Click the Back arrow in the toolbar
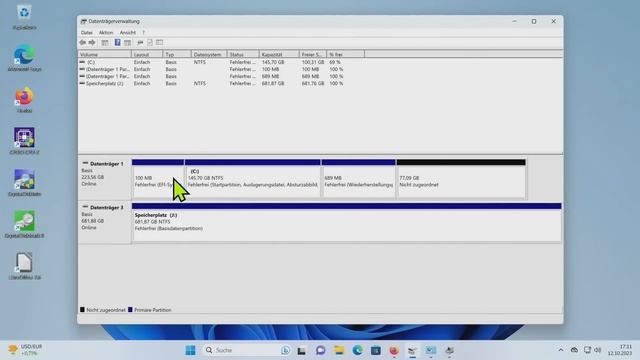 (x=82, y=42)
